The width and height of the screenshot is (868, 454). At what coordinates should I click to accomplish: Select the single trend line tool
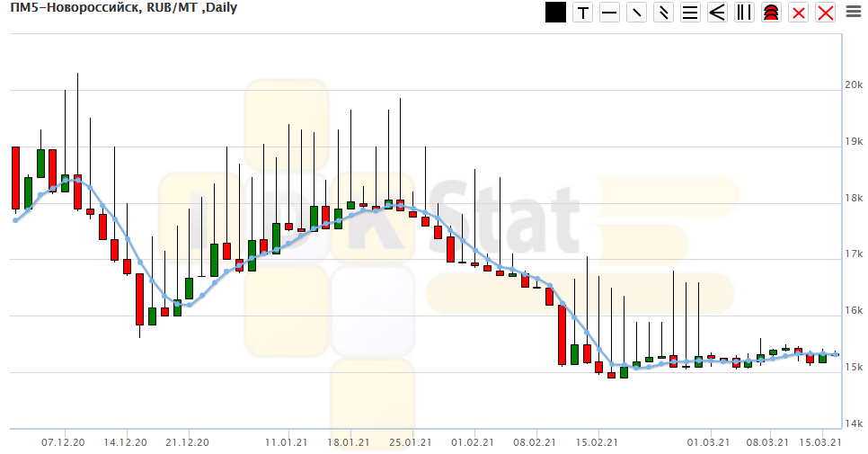click(637, 13)
